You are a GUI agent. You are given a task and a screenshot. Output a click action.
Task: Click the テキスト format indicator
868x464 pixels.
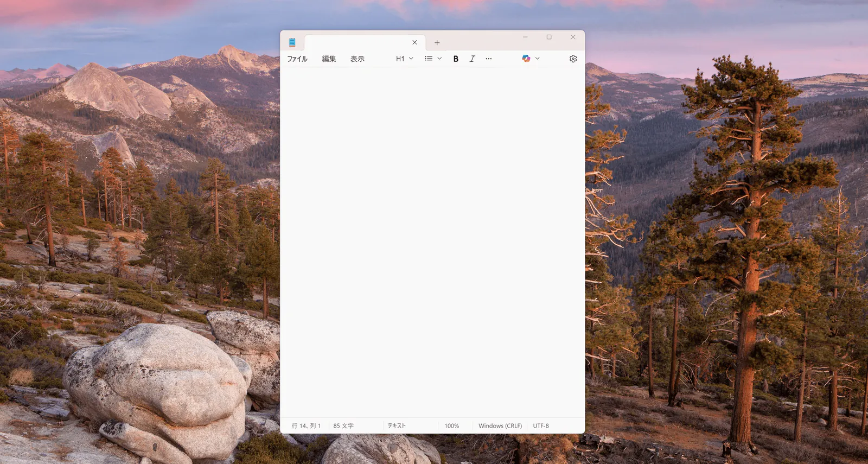(x=397, y=426)
